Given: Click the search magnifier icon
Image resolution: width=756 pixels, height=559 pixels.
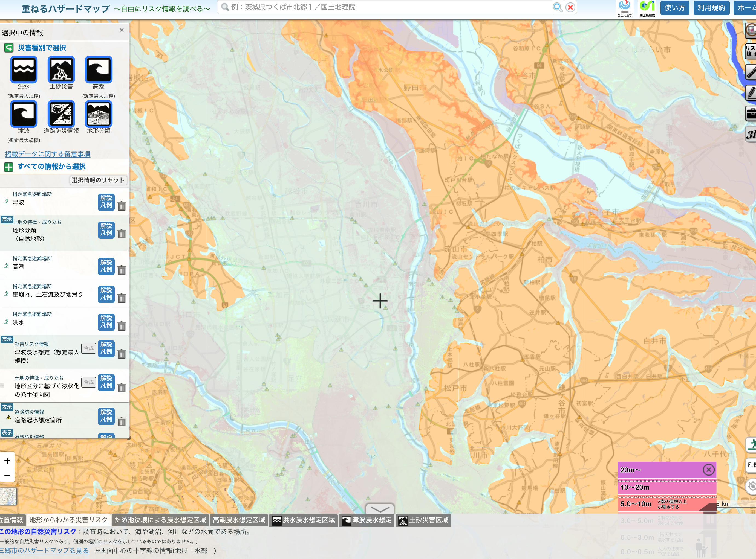Looking at the screenshot, I should pos(558,7).
